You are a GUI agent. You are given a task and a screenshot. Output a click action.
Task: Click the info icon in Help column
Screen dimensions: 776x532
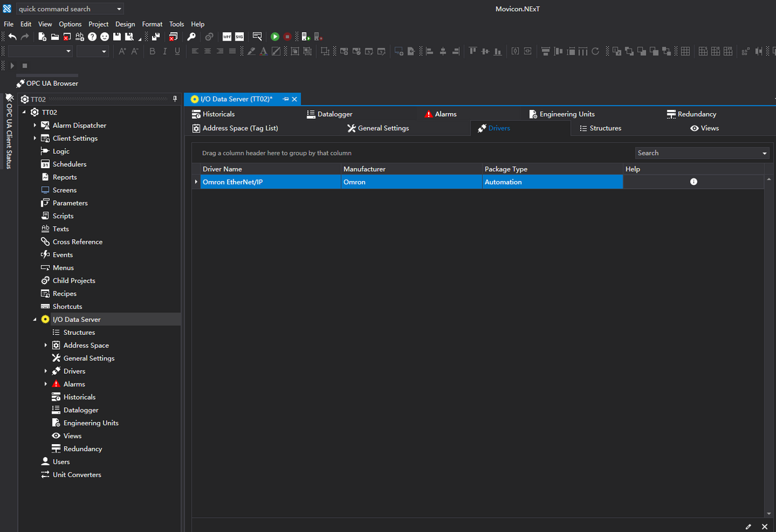tap(693, 182)
